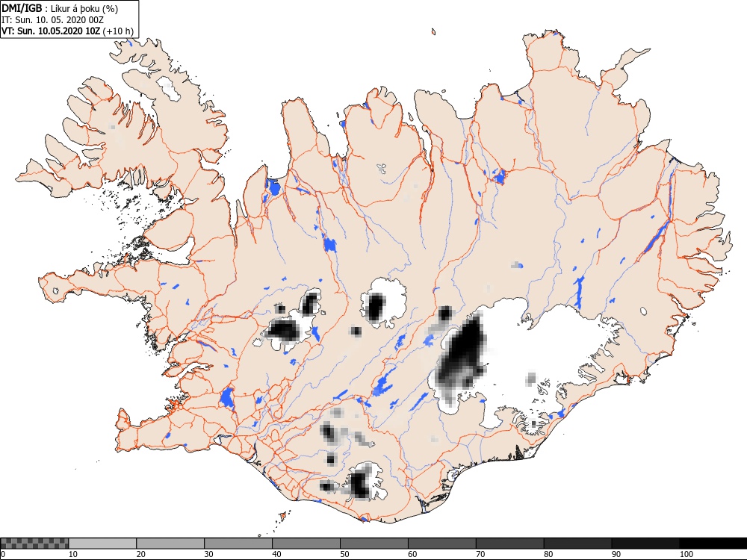
Task: Click the 60-70 dark gray legend swatch
Action: 441,544
